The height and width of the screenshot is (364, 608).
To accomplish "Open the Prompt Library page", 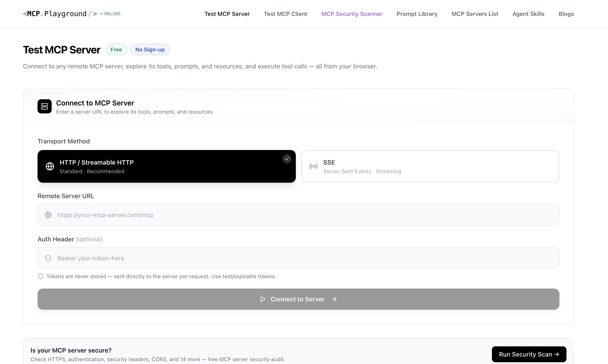I will click(417, 14).
